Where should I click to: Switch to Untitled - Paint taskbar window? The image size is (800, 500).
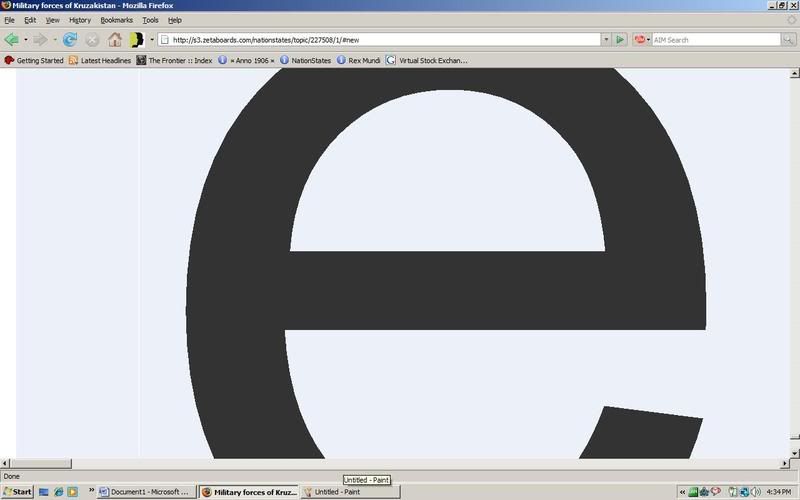pos(350,492)
